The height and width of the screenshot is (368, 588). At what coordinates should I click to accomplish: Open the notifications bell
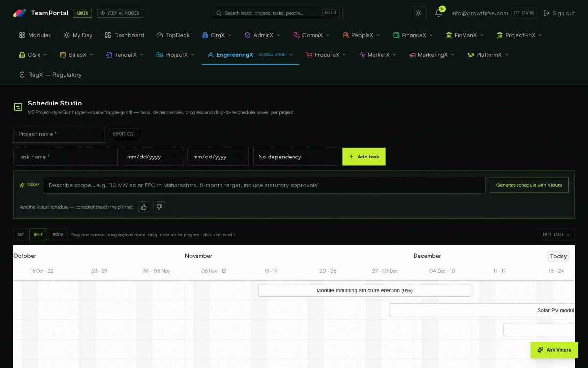pos(439,13)
